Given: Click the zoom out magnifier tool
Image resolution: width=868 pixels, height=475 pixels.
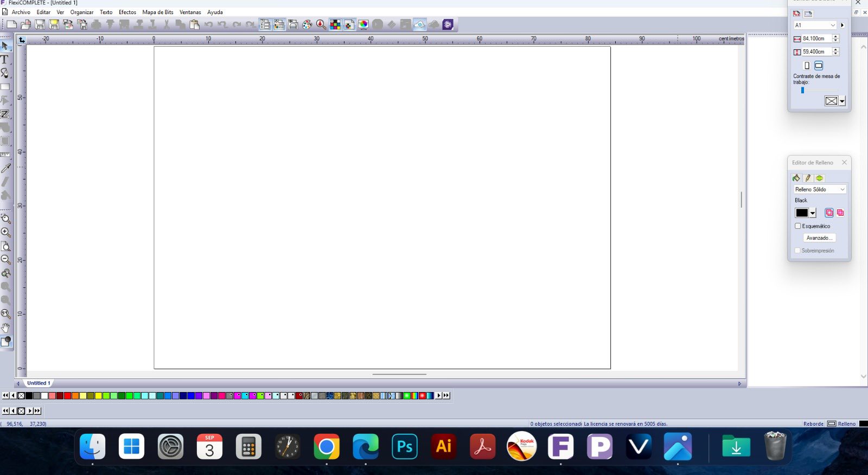Looking at the screenshot, I should tap(6, 260).
